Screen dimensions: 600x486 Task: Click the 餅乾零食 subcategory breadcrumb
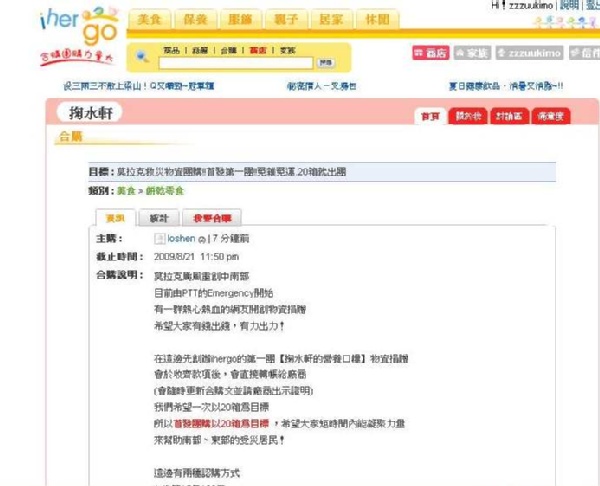point(165,191)
